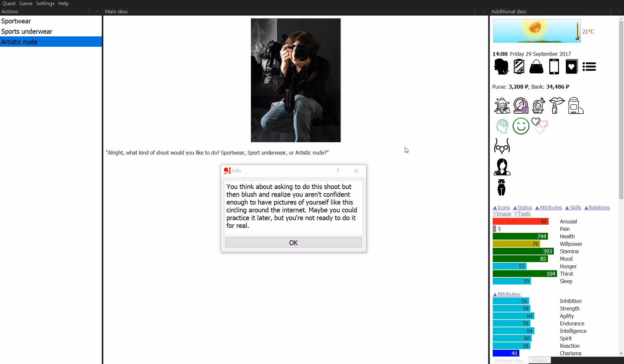The image size is (624, 364).
Task: Switch to the Objects tab
Action: pos(539,360)
